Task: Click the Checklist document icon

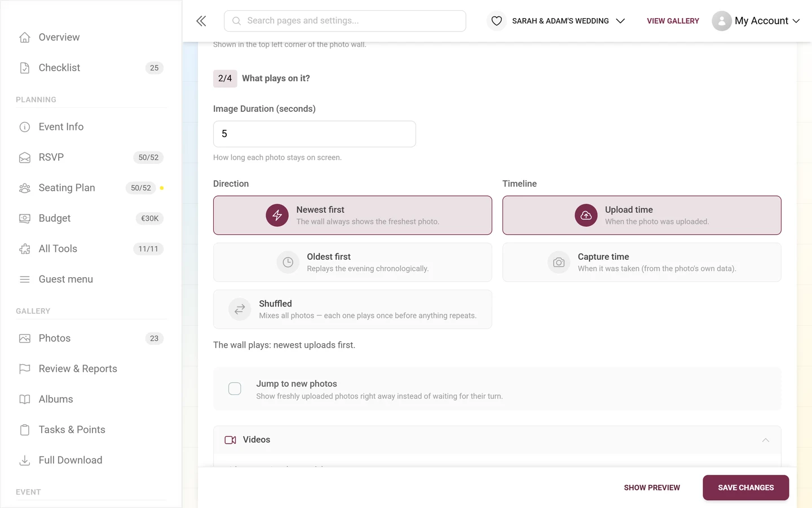Action: click(x=25, y=68)
